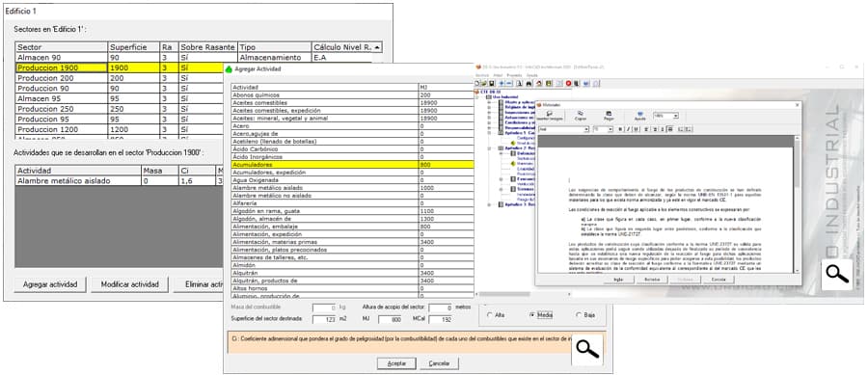Screen dimensions: 868x375
Task: Click the blue minus collapse-tree toolbar icon
Action: click(x=509, y=84)
